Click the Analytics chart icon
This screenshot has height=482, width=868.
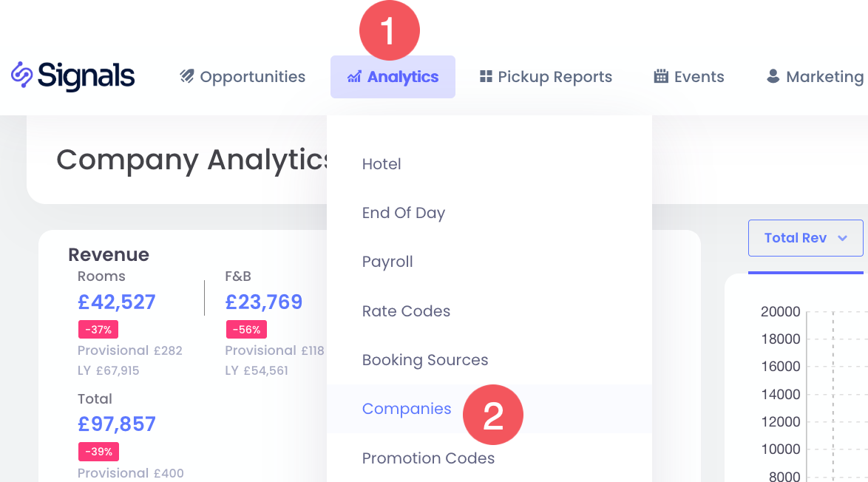tap(354, 77)
